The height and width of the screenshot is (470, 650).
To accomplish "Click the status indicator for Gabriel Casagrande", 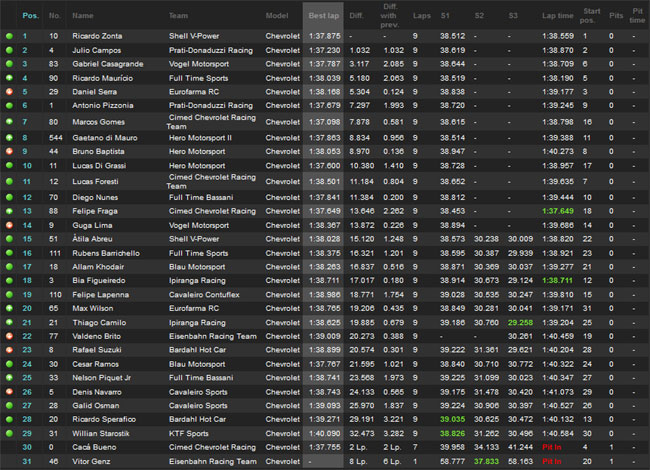I will [x=9, y=64].
